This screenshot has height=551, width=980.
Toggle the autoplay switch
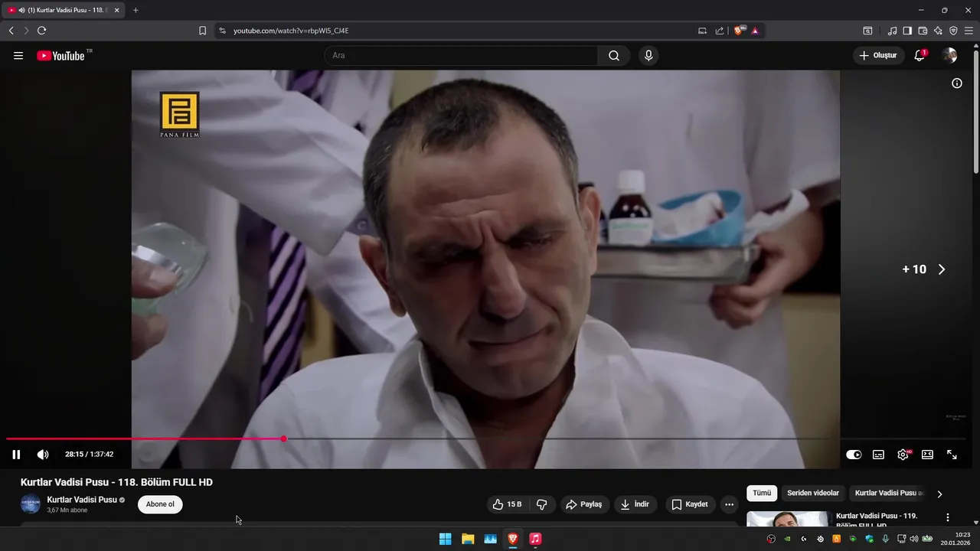[x=854, y=455]
